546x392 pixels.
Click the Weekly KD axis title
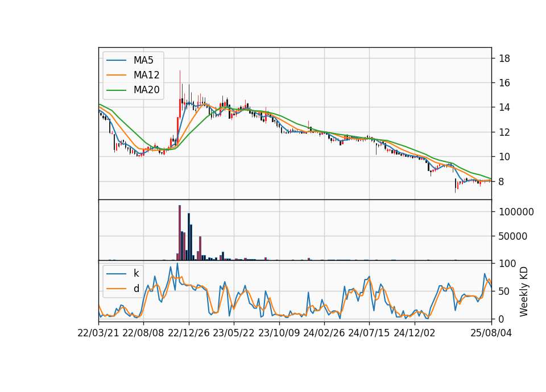coord(524,291)
